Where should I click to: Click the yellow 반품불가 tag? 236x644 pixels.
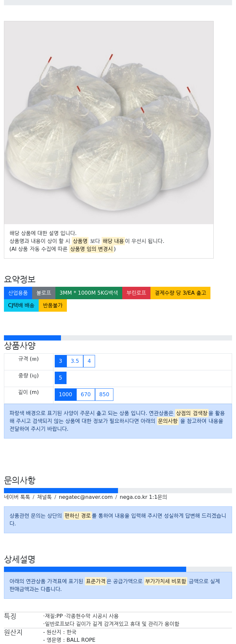tap(53, 305)
